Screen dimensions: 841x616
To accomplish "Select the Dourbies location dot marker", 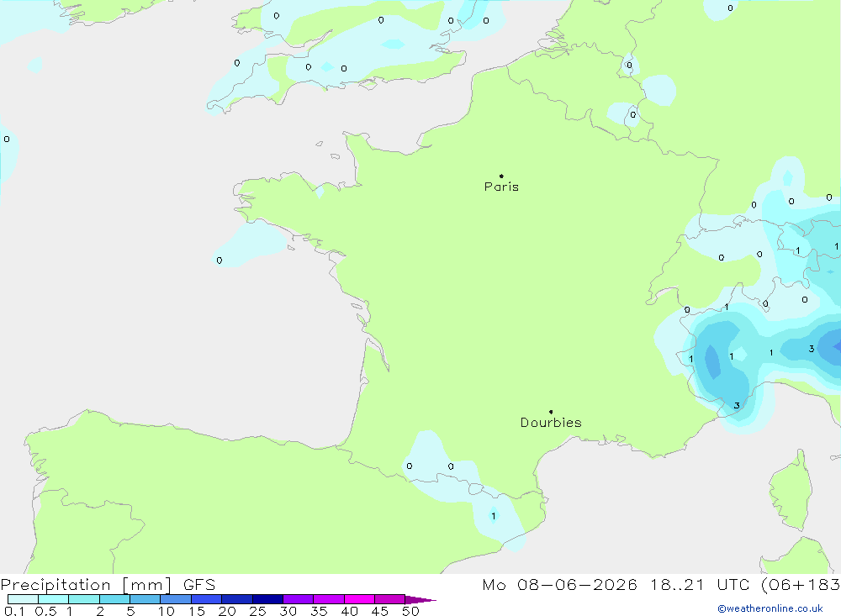I will 551,412.
